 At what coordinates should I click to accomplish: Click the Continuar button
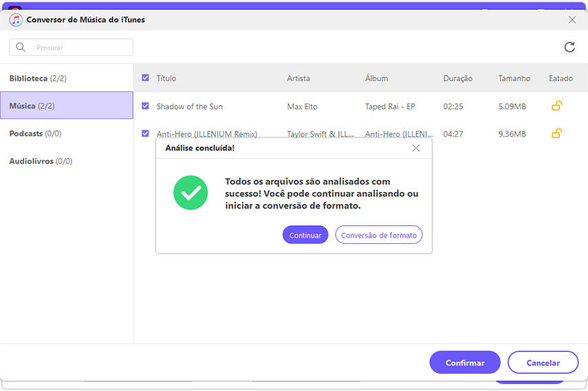point(305,235)
